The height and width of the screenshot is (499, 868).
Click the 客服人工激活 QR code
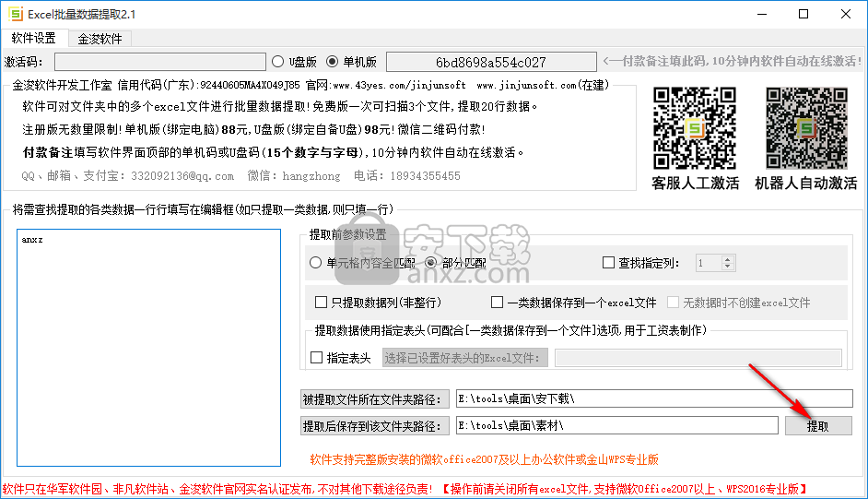click(x=695, y=128)
